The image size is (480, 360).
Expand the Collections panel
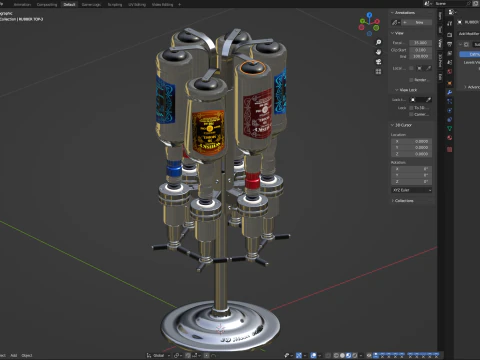click(x=392, y=201)
